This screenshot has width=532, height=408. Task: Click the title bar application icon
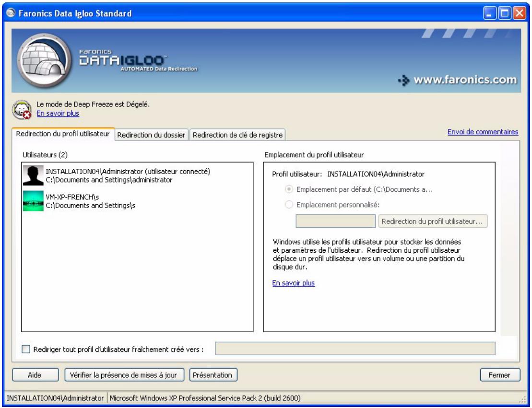tap(11, 13)
